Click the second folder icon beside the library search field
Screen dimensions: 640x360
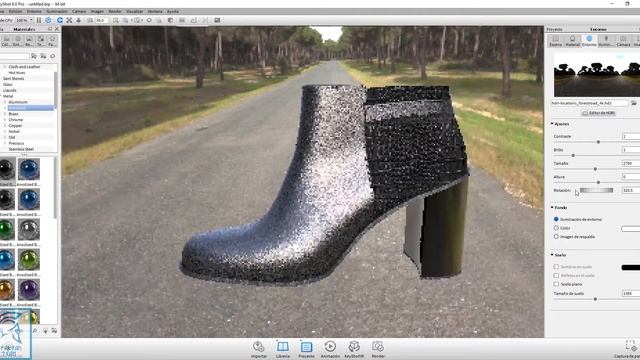(43, 56)
